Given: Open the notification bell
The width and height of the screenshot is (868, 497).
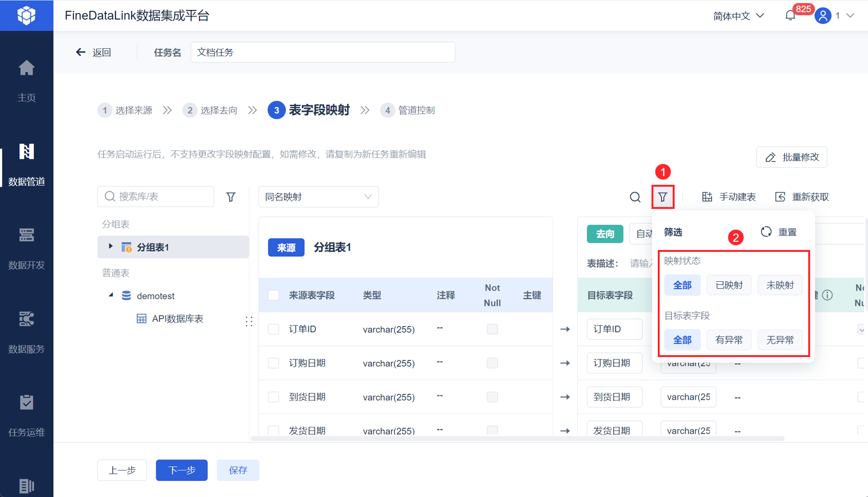Looking at the screenshot, I should tap(790, 16).
